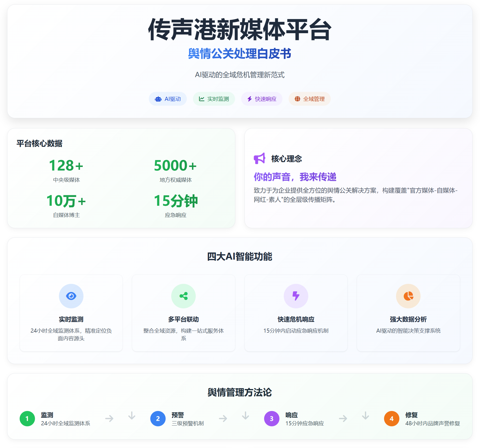Click the text AI驱动的智能决策支撑系统
This screenshot has width=480, height=448.
(408, 331)
